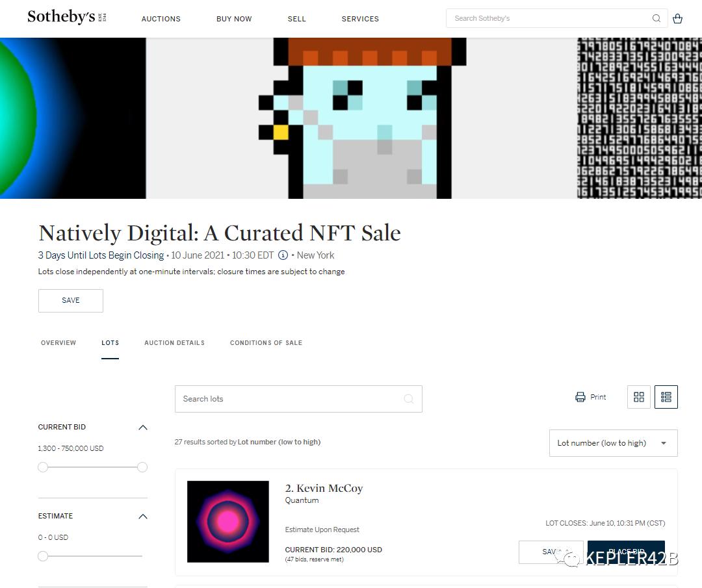This screenshot has width=702, height=588.
Task: Open the shopping bag icon
Action: pyautogui.click(x=677, y=18)
